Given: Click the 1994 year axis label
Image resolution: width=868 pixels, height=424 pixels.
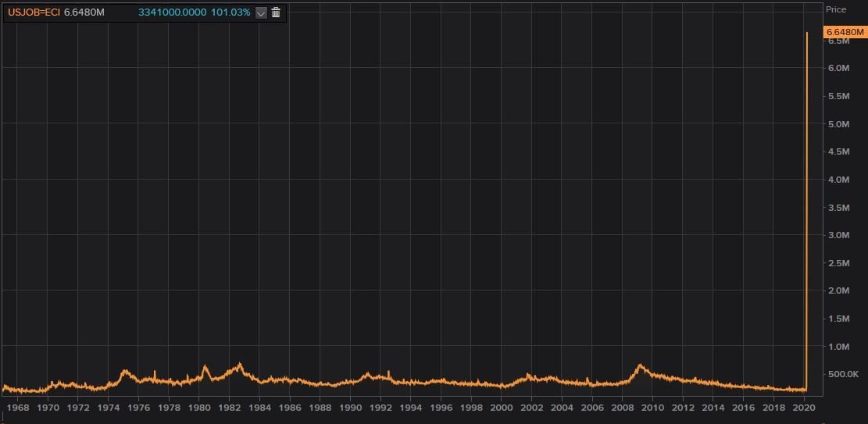Looking at the screenshot, I should [x=411, y=408].
